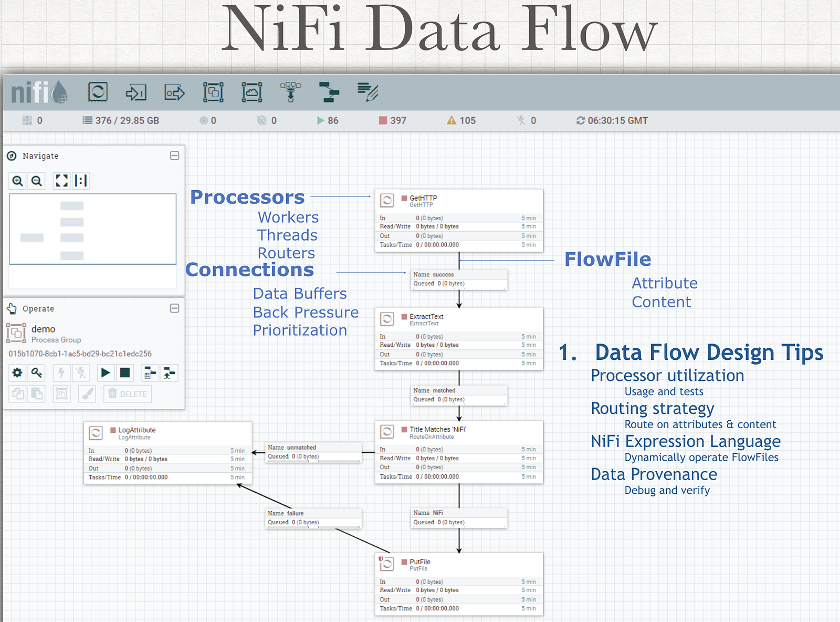Screen dimensions: 840x622
Task: Click the access policies key icon
Action: [x=36, y=372]
